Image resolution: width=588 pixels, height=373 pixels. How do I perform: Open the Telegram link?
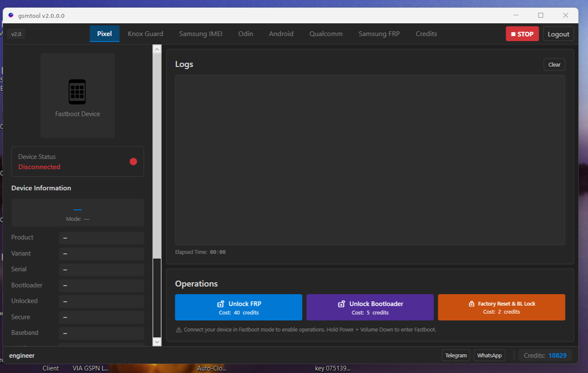click(456, 355)
